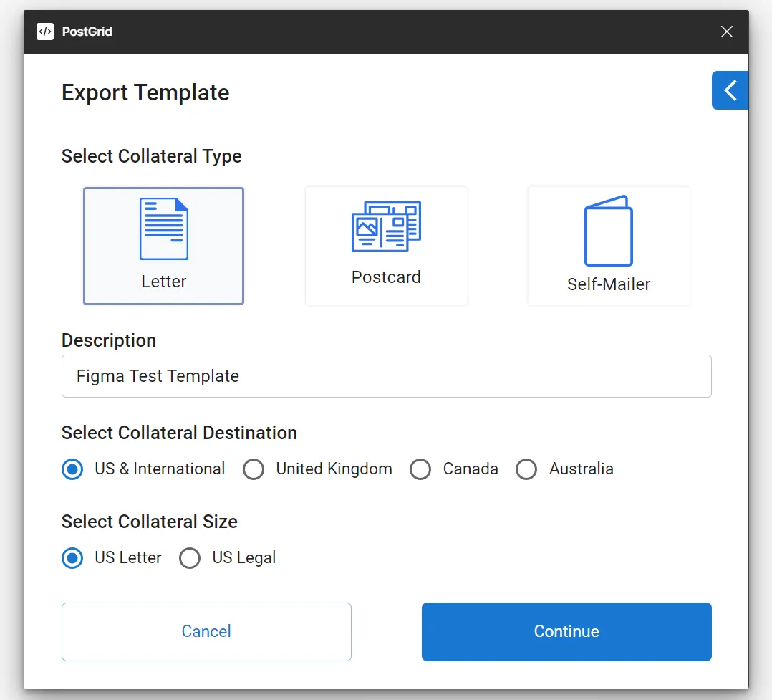Keep US & International destination selected

(72, 469)
